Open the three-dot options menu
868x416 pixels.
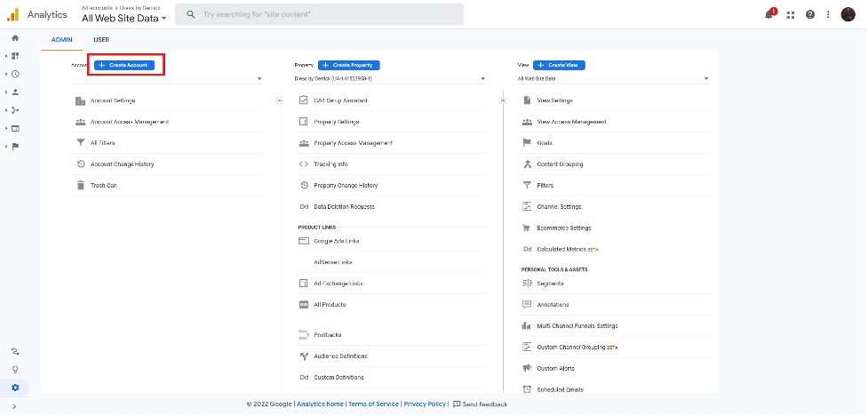(828, 14)
